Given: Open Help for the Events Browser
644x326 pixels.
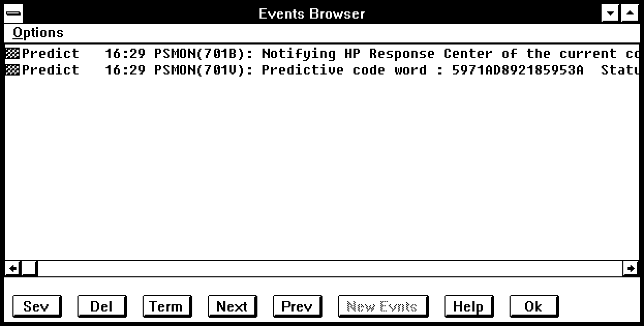Looking at the screenshot, I should (468, 306).
